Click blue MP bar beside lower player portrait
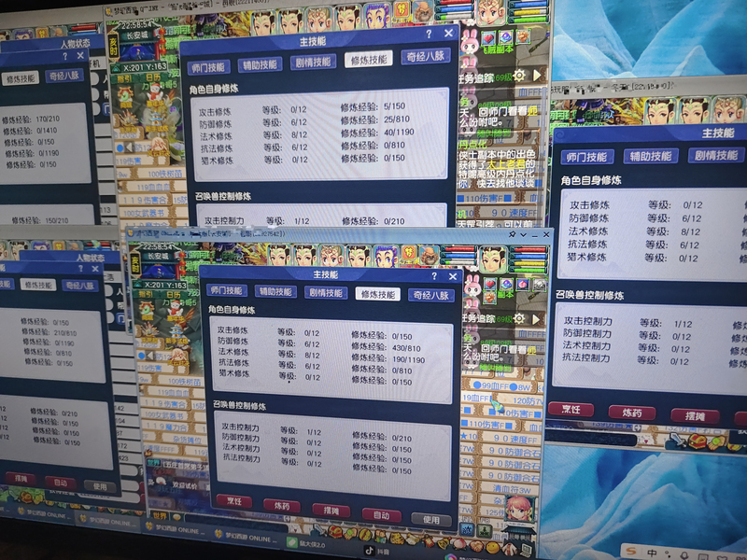Image resolution: width=747 pixels, height=560 pixels. tap(529, 258)
